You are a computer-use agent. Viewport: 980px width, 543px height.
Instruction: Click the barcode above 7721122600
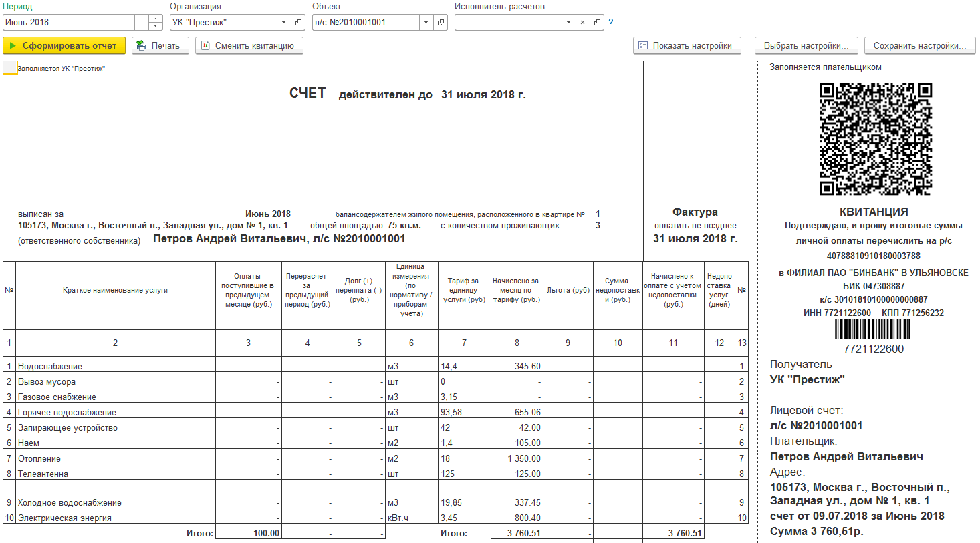(873, 330)
